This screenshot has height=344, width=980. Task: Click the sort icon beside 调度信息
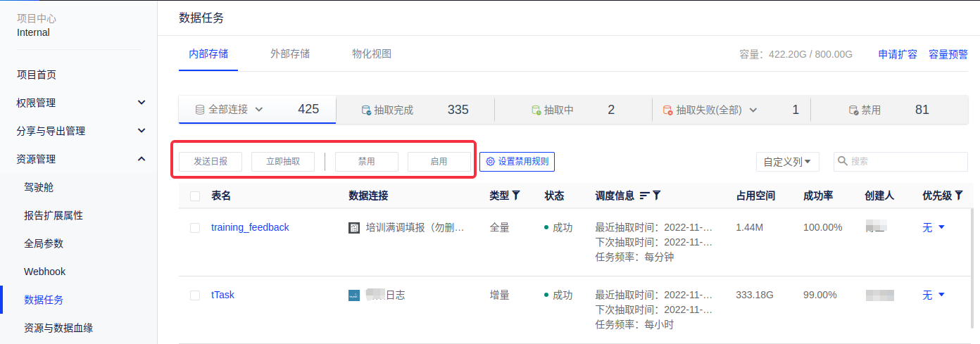click(x=644, y=196)
